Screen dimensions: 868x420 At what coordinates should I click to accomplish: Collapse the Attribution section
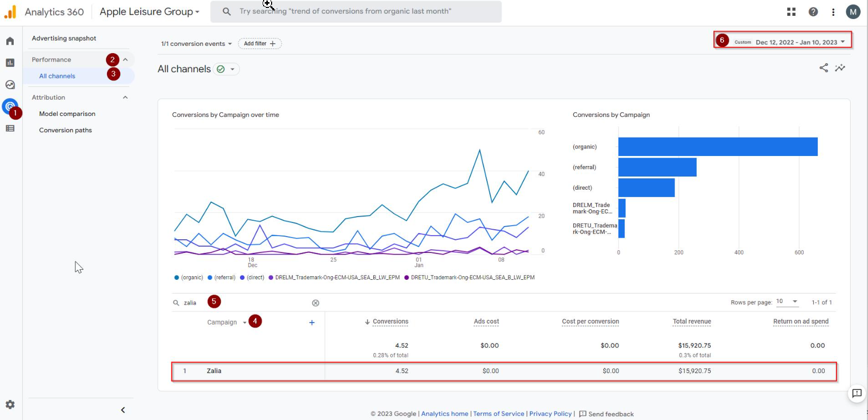126,97
